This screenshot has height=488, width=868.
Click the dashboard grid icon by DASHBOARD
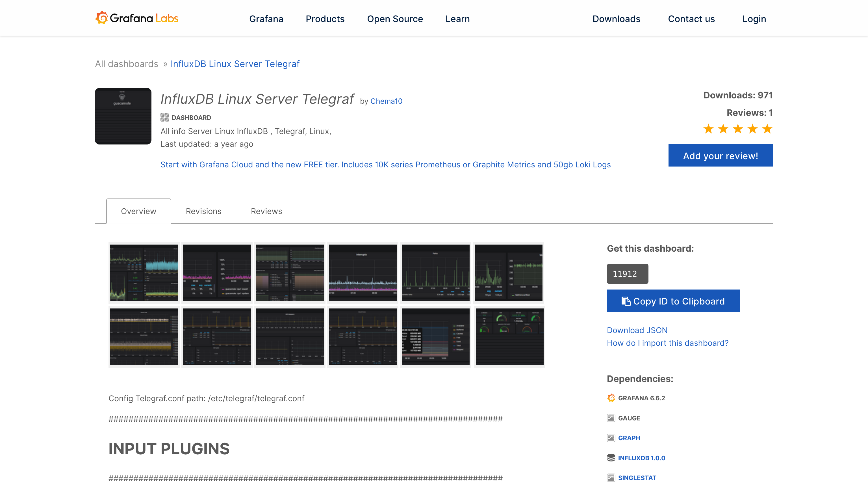[164, 117]
